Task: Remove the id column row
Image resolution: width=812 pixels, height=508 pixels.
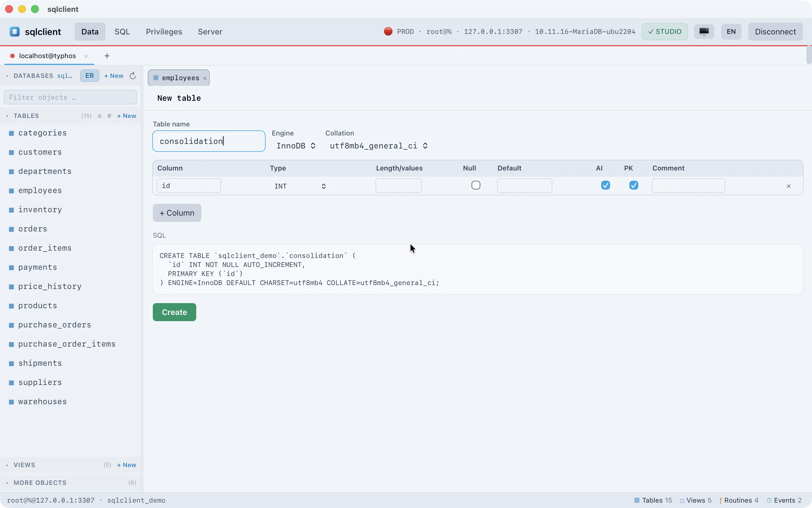Action: coord(789,186)
